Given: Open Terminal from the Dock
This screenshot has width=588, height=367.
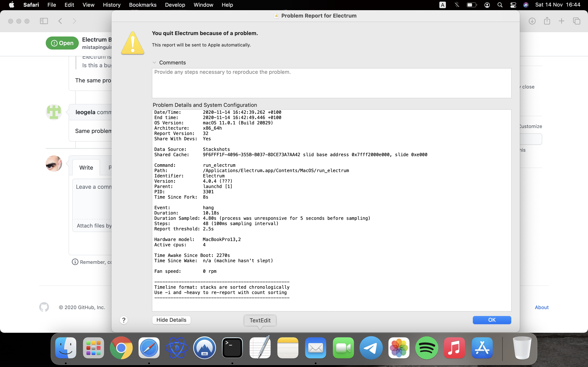Looking at the screenshot, I should (x=232, y=348).
